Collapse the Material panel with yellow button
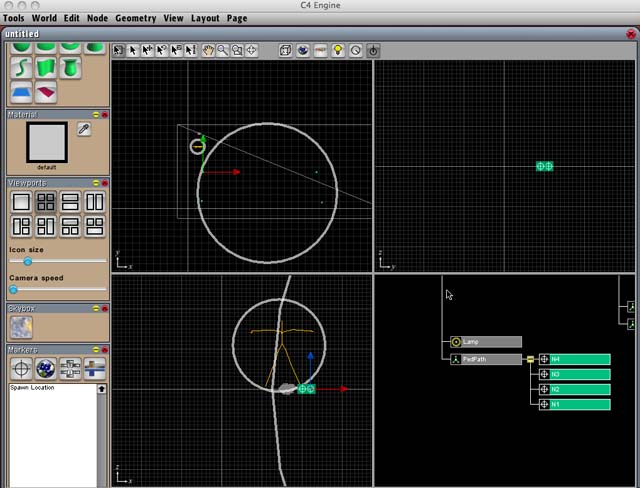Image resolution: width=640 pixels, height=488 pixels. tap(95, 115)
